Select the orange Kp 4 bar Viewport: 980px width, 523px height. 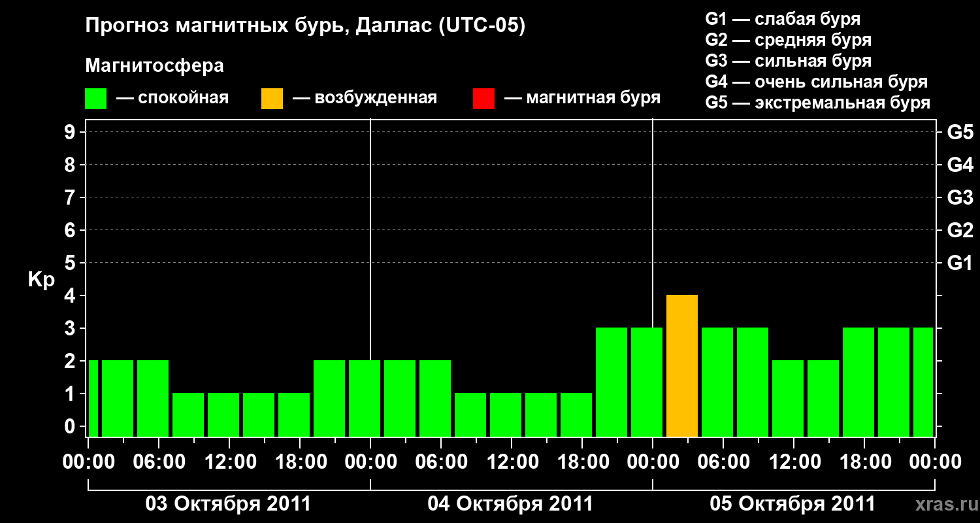coord(682,365)
